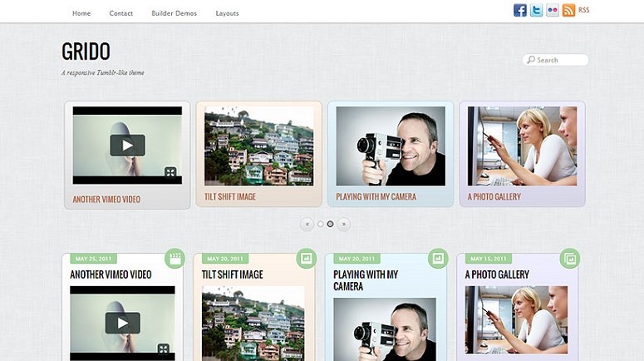Open the Facebook social icon
Image resolution: width=644 pixels, height=361 pixels.
[x=520, y=10]
